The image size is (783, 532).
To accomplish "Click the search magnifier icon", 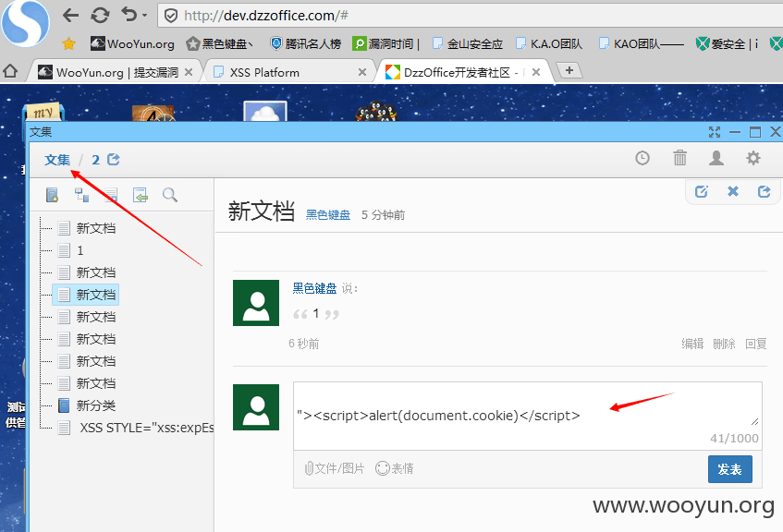I will 170,195.
